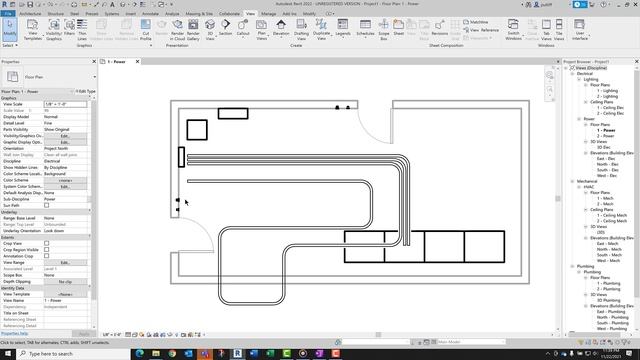Switch to the Annotate ribbon tab
The image size is (640, 360).
coord(150,14)
